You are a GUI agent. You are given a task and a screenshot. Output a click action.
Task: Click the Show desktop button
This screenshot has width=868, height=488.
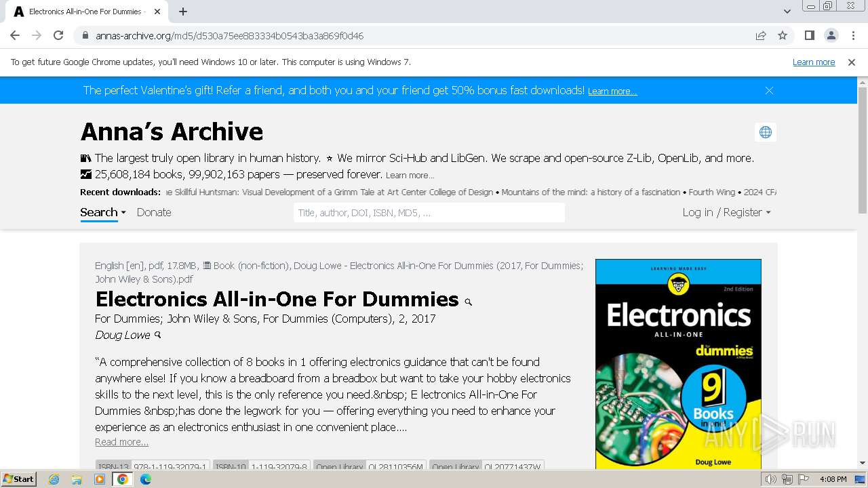(x=861, y=479)
